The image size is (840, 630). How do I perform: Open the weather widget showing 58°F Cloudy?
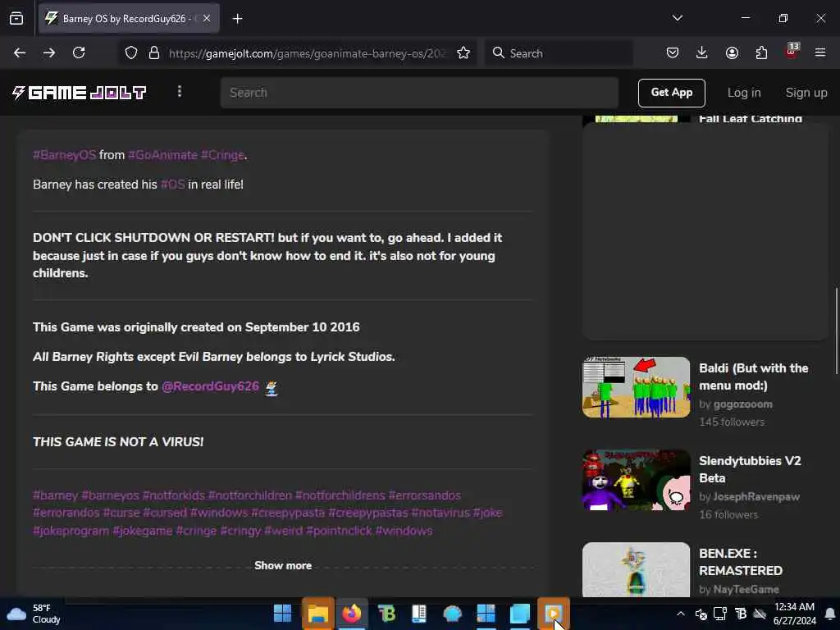point(34,614)
